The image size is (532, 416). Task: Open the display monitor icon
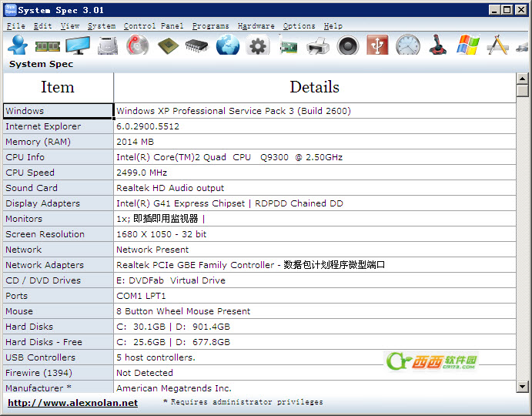point(78,45)
